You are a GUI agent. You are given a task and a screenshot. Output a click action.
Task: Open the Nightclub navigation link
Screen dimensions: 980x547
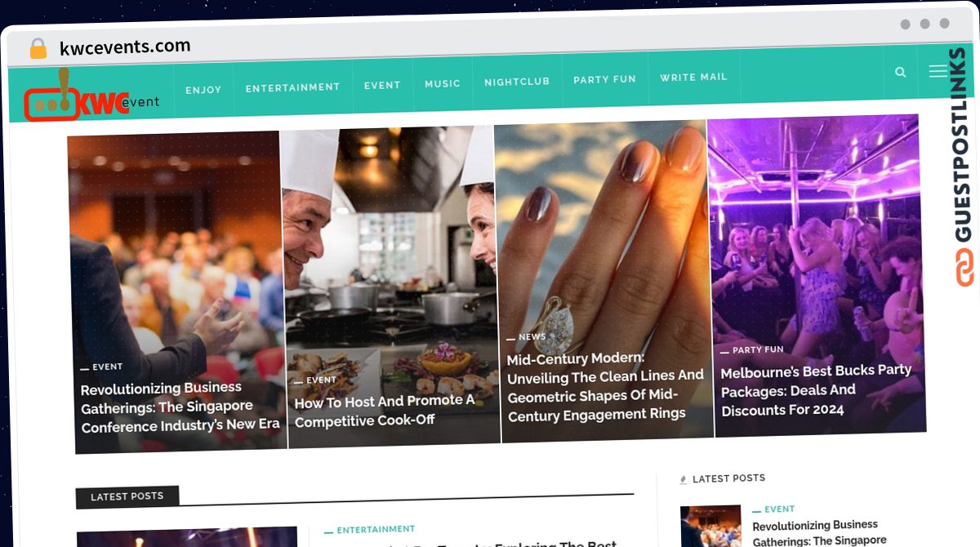coord(517,82)
